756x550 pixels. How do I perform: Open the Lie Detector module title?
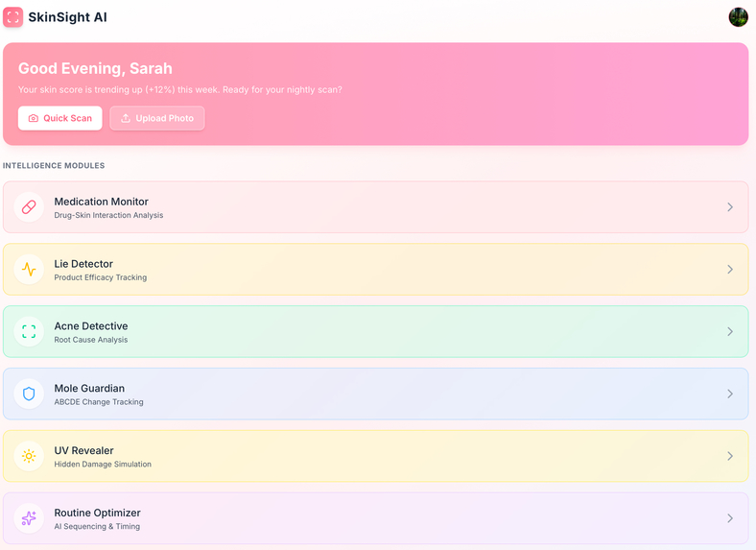[83, 264]
